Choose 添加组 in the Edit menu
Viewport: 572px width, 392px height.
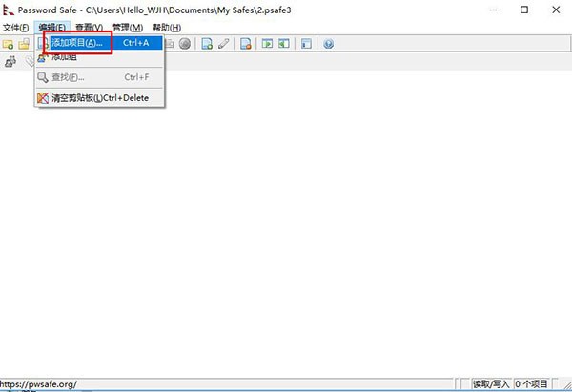pyautogui.click(x=65, y=58)
